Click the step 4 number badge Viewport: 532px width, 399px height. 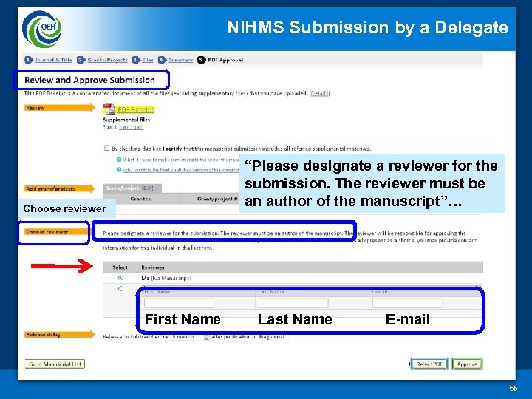coord(162,60)
